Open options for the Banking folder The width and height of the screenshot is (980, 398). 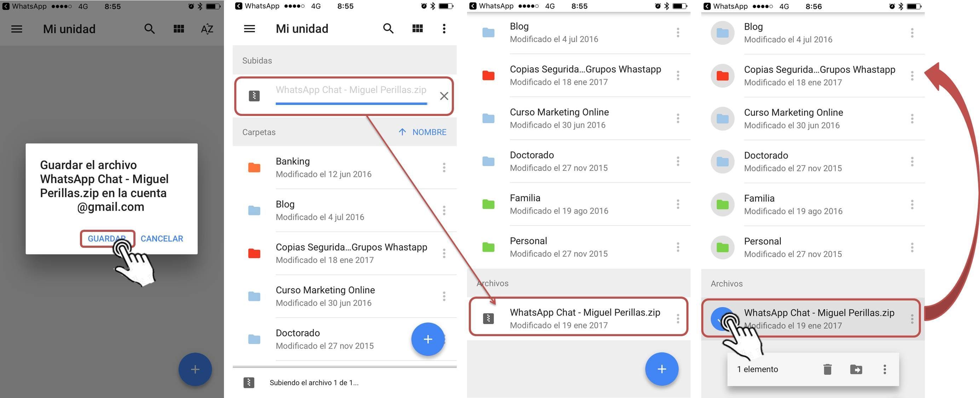[x=444, y=167]
